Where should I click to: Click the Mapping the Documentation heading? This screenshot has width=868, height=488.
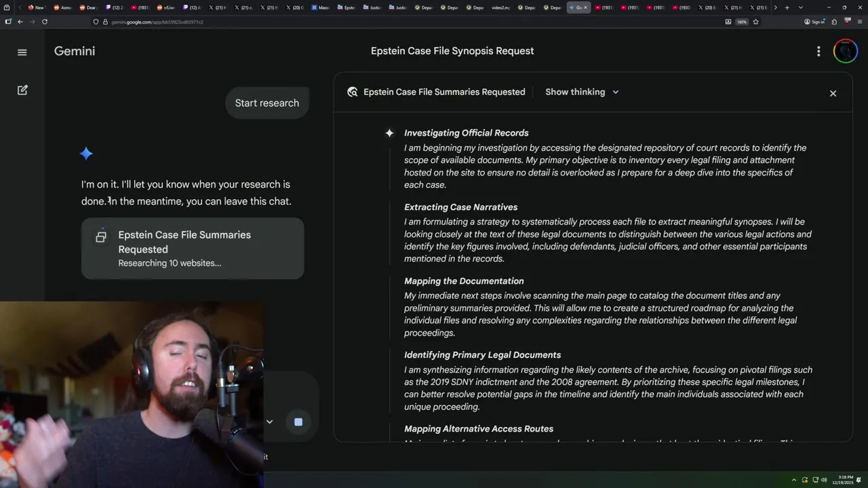coord(464,281)
